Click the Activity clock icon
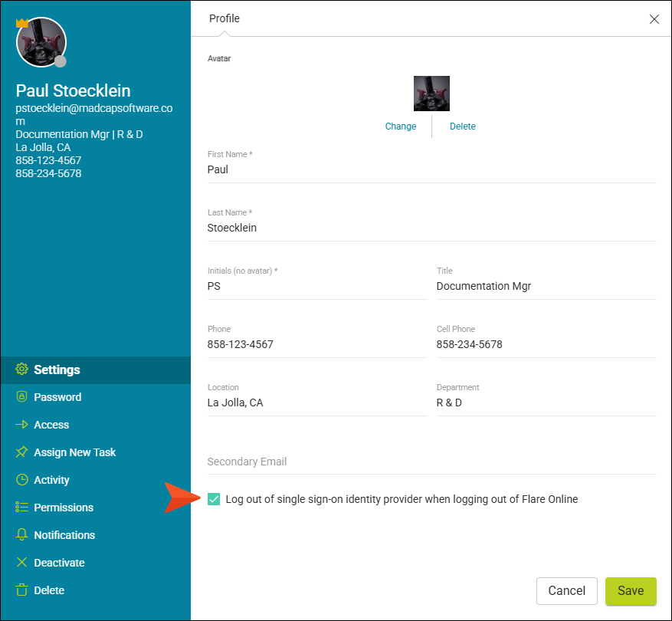The width and height of the screenshot is (672, 621). point(22,479)
